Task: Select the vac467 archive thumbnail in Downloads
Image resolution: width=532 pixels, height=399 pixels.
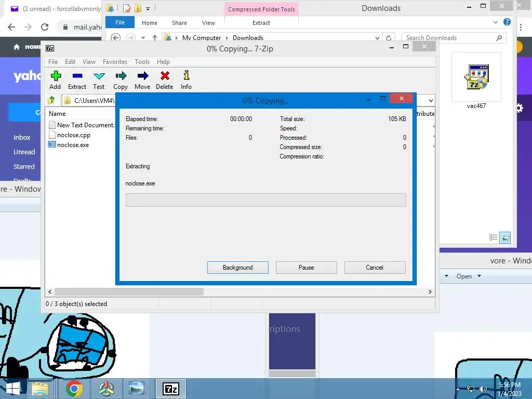Action: click(476, 77)
